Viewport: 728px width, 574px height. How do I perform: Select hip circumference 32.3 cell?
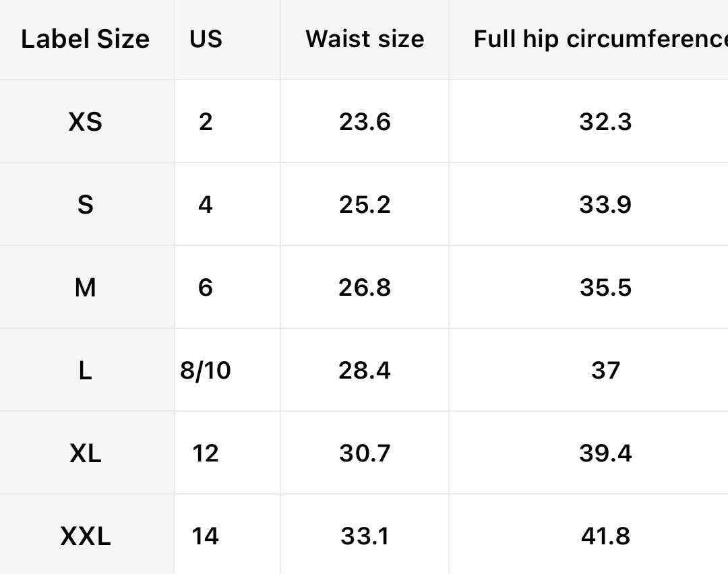605,122
